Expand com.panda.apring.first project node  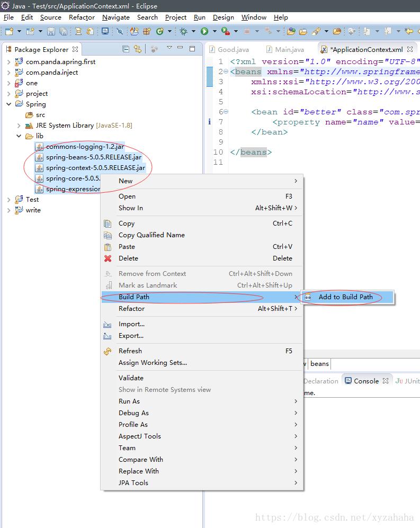point(9,62)
